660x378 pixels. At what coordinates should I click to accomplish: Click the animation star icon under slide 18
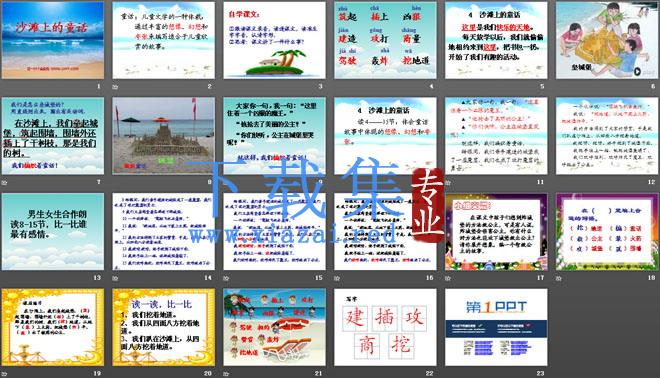click(559, 278)
